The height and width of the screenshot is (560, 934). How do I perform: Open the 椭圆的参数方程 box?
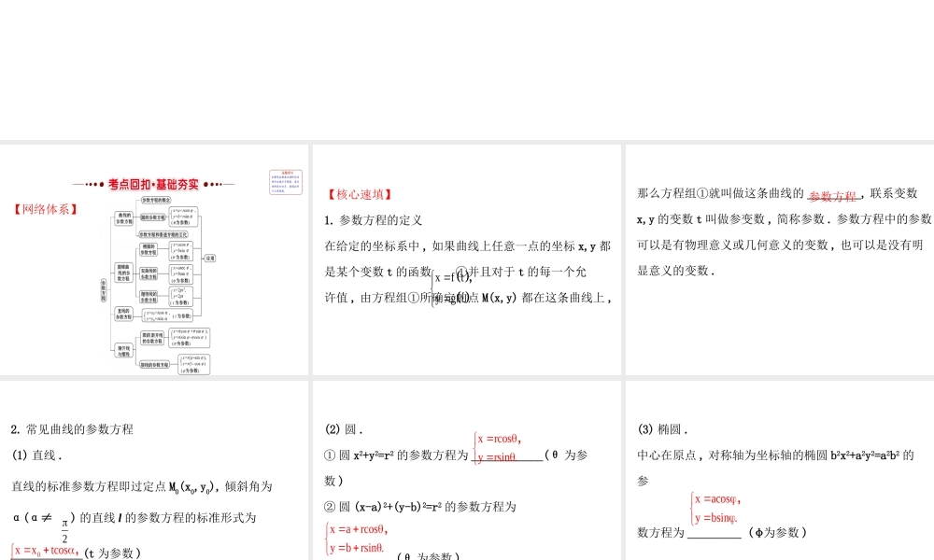pyautogui.click(x=148, y=249)
